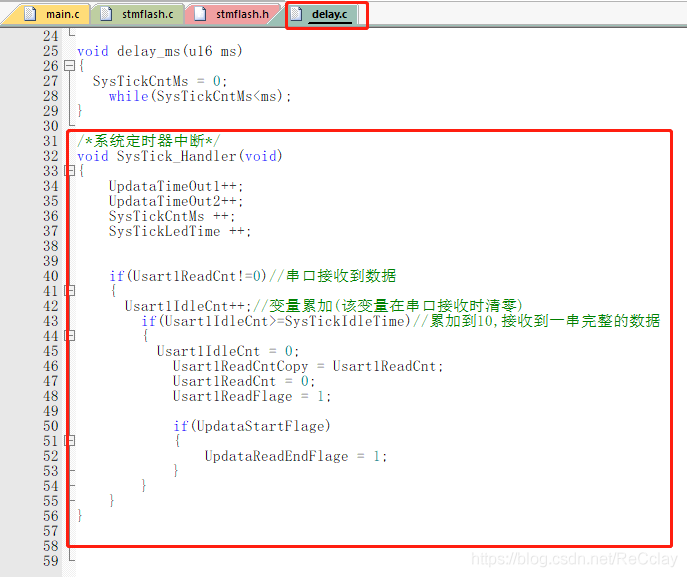Click the file icon on stmflash.h tab
This screenshot has height=577, width=687.
(200, 14)
